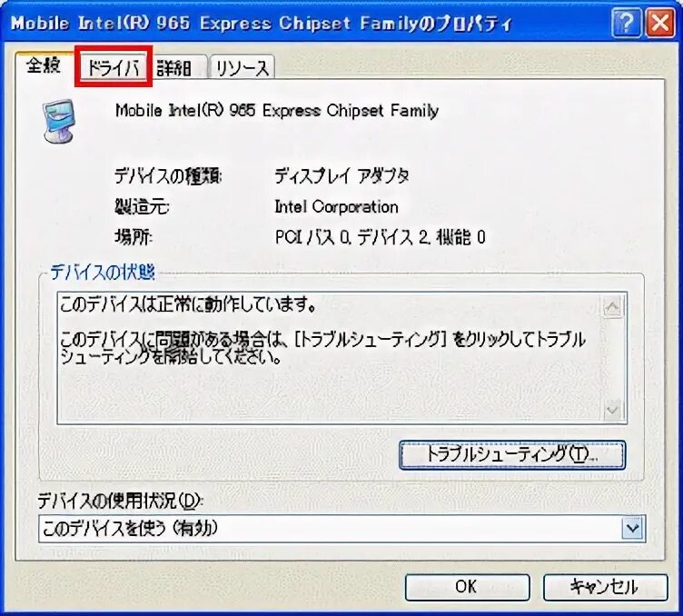Click the text このデバイスは正常に動作しています。
This screenshot has width=683, height=616.
point(188,304)
